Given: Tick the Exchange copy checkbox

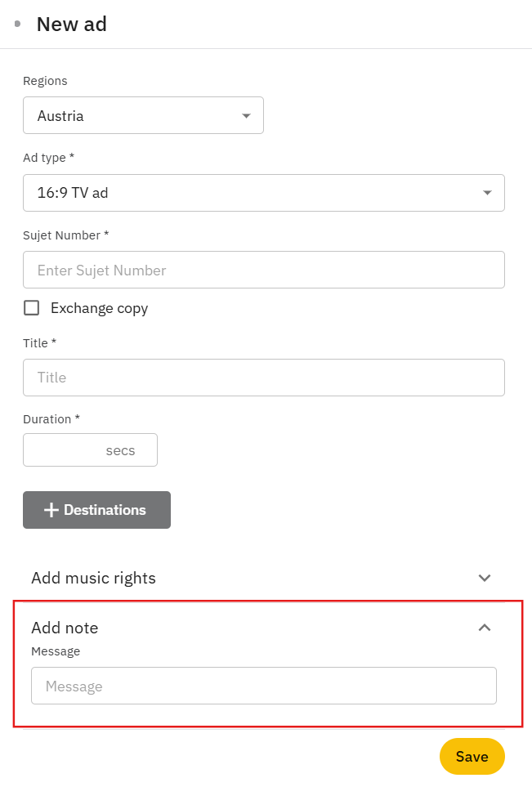Looking at the screenshot, I should [32, 308].
